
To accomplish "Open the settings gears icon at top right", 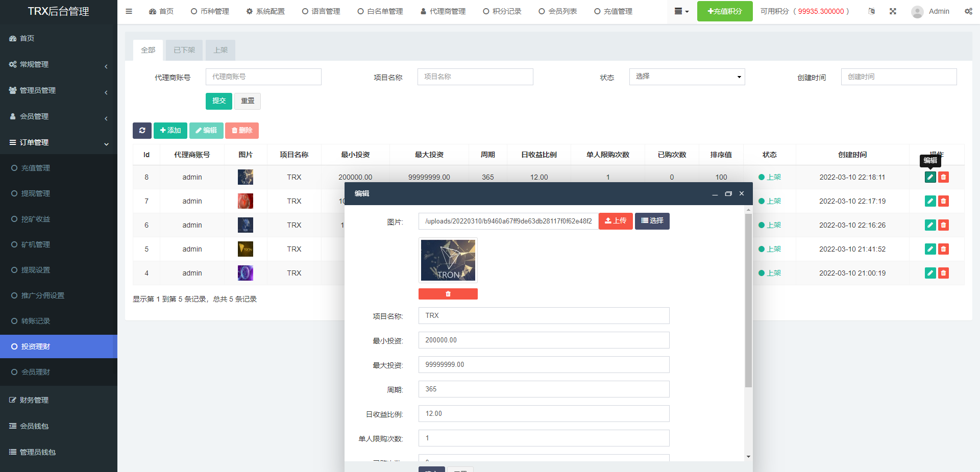I will pyautogui.click(x=968, y=11).
